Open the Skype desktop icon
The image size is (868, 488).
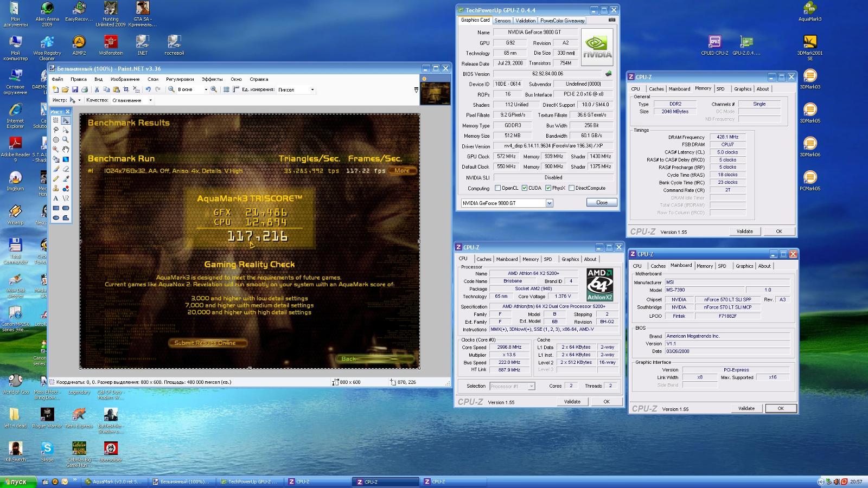click(47, 452)
